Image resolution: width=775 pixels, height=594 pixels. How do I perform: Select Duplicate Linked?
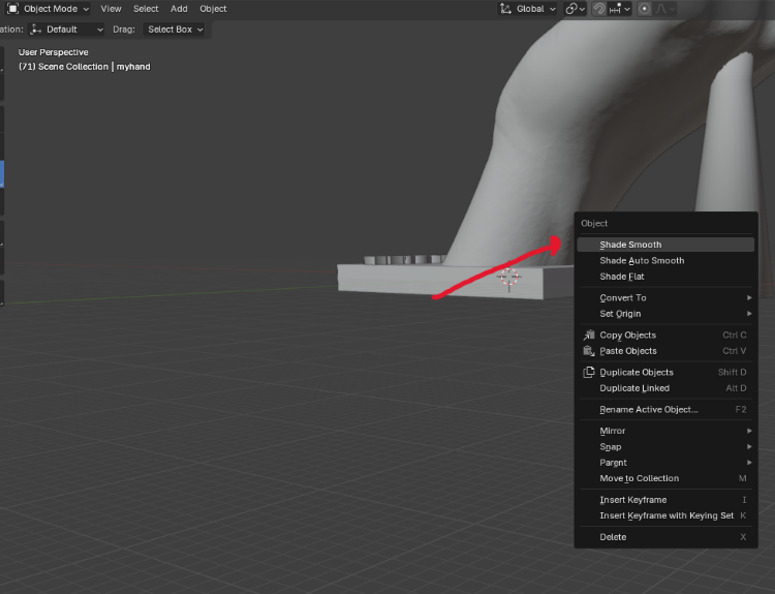[665, 388]
